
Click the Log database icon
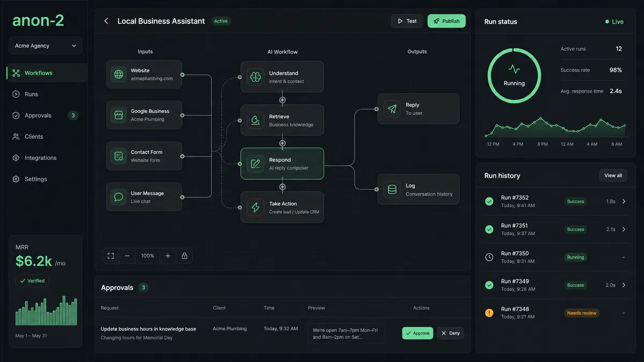click(392, 189)
